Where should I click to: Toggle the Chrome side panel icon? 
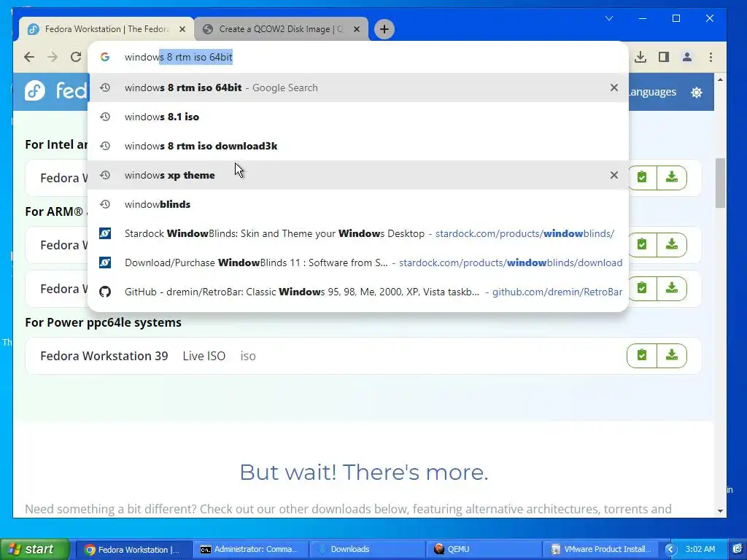[664, 57]
